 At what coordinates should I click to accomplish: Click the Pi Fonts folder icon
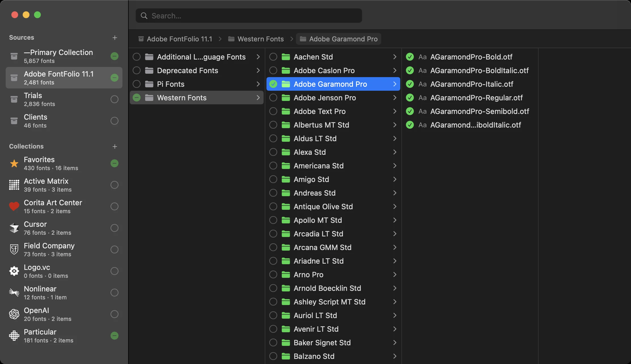pyautogui.click(x=149, y=84)
